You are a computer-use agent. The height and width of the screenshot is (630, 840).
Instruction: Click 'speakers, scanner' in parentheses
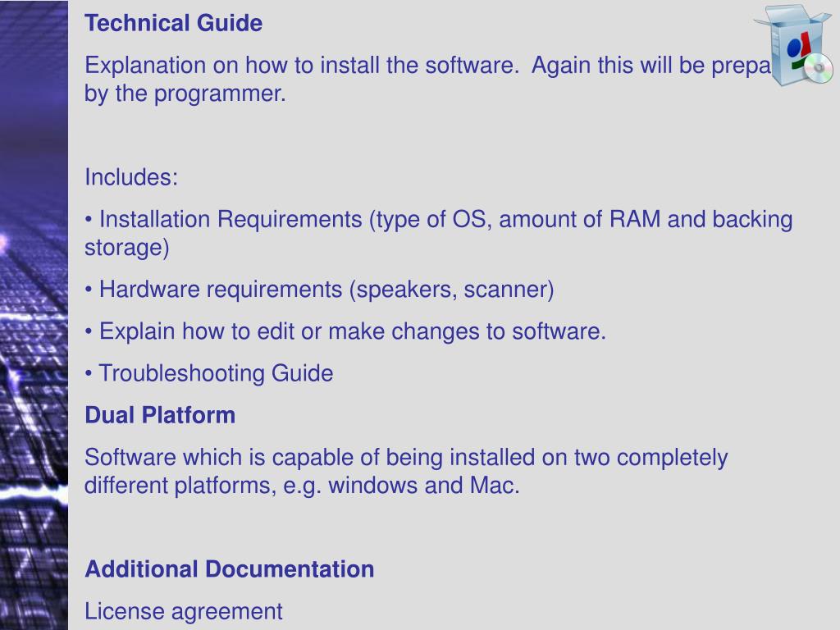coord(452,290)
